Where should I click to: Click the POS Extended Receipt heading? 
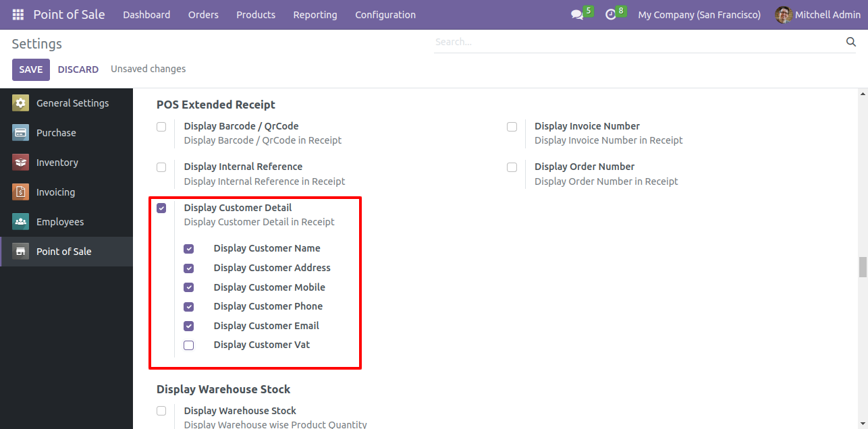click(x=216, y=105)
